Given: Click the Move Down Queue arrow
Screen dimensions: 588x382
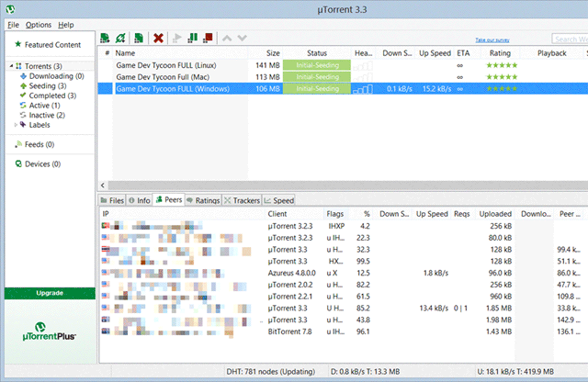Looking at the screenshot, I should coord(243,38).
